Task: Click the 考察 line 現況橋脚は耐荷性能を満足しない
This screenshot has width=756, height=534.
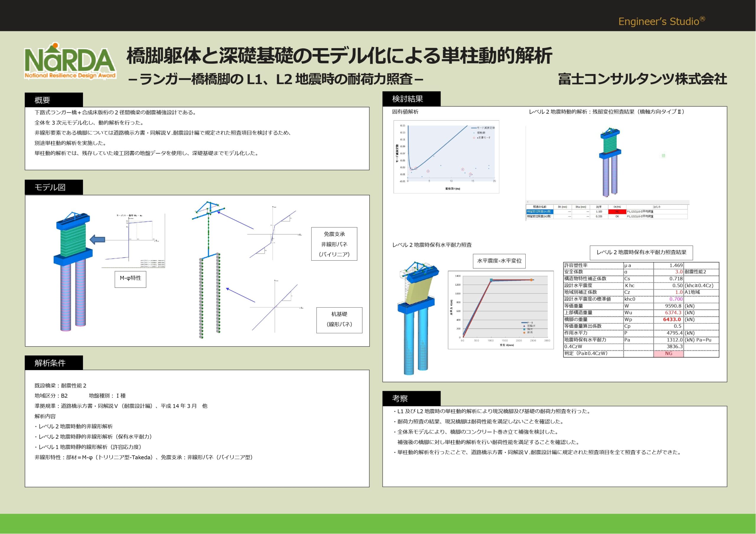Action: pos(479,422)
